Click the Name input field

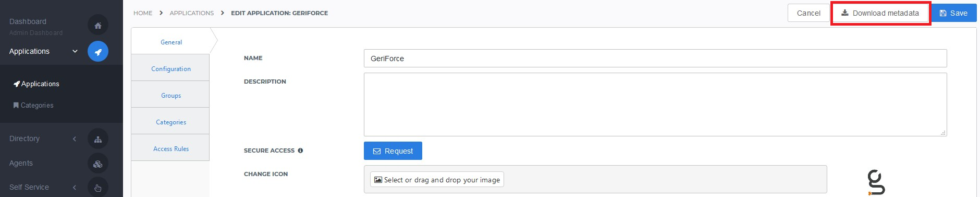pos(655,59)
